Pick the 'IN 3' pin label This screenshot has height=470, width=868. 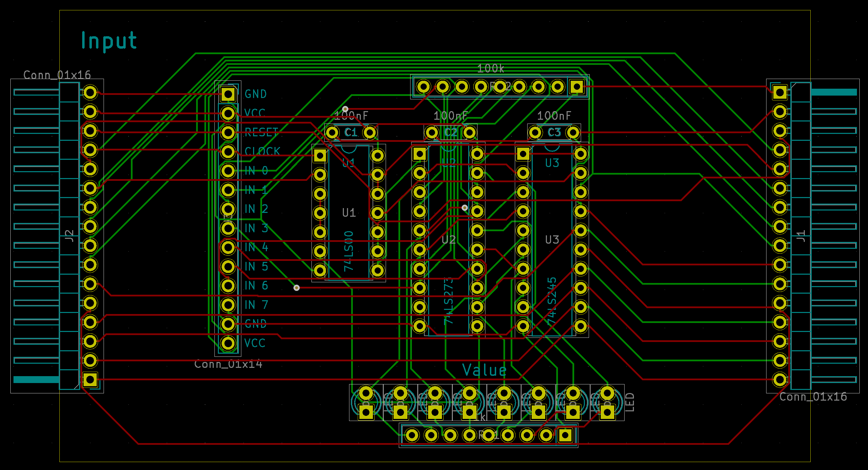tap(256, 228)
